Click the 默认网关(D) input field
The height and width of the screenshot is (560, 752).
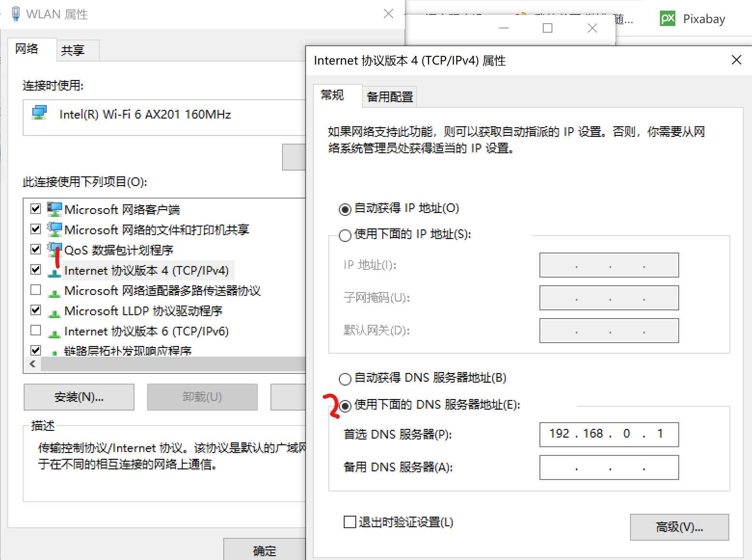609,331
